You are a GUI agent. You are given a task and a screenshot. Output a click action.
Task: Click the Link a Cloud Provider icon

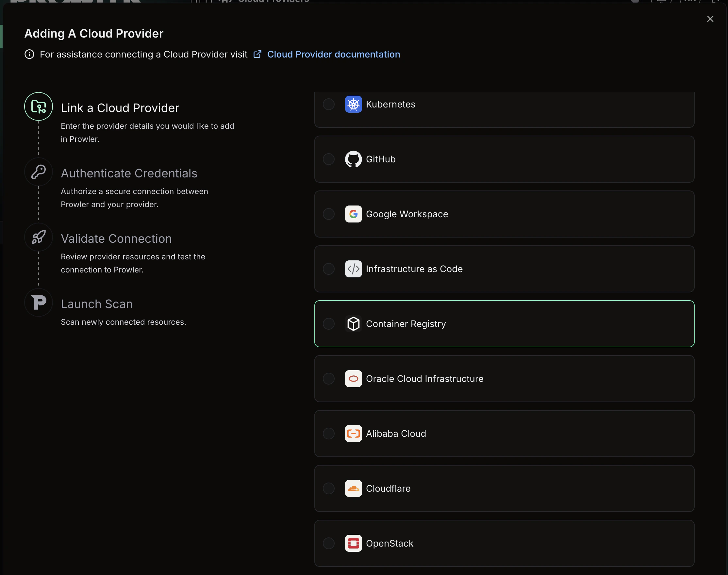38,107
